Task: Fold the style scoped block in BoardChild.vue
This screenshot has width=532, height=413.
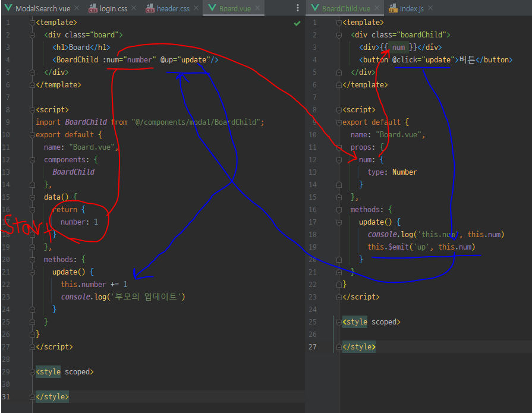Action: click(x=339, y=322)
